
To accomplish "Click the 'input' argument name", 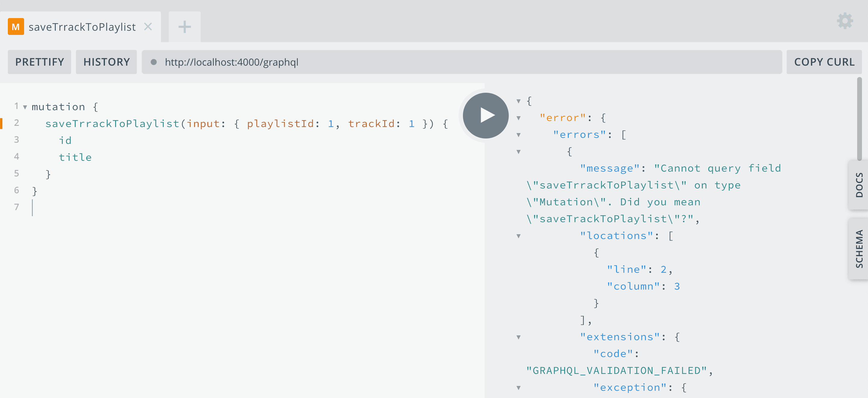I will click(x=203, y=123).
